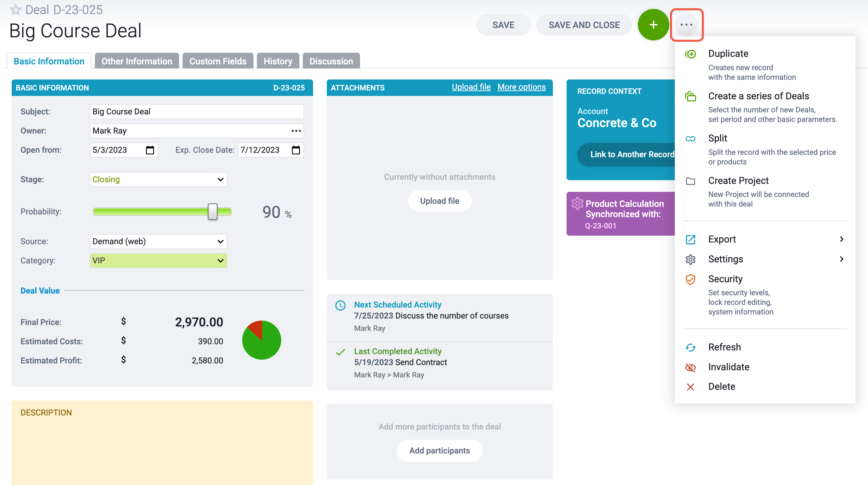This screenshot has height=485, width=868.
Task: Click the SAVE AND CLOSE button
Action: tap(584, 25)
